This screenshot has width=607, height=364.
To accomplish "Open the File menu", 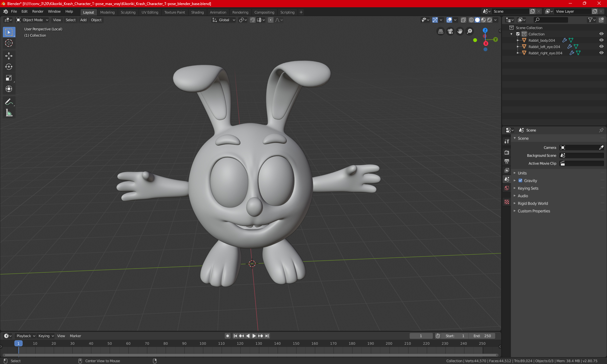I will 14,11.
